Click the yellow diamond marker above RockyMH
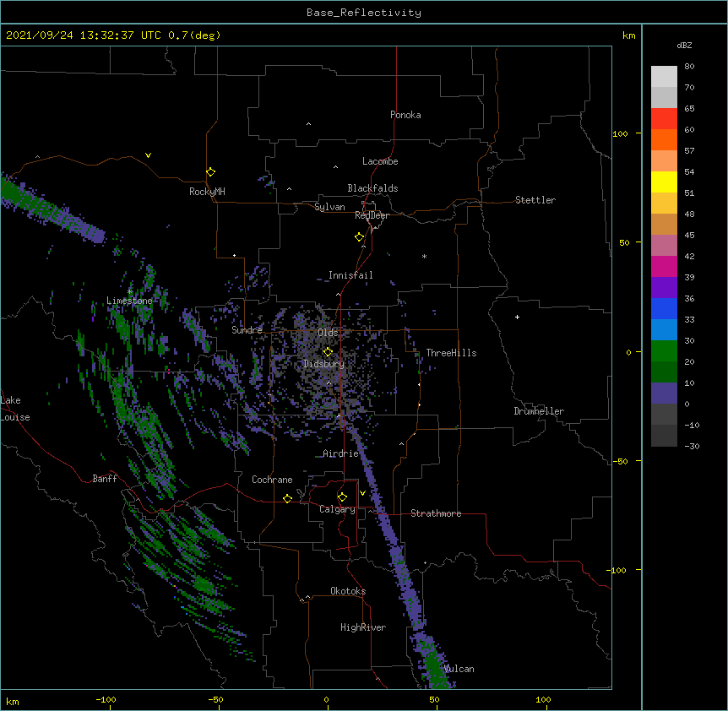This screenshot has width=728, height=711. point(211,172)
